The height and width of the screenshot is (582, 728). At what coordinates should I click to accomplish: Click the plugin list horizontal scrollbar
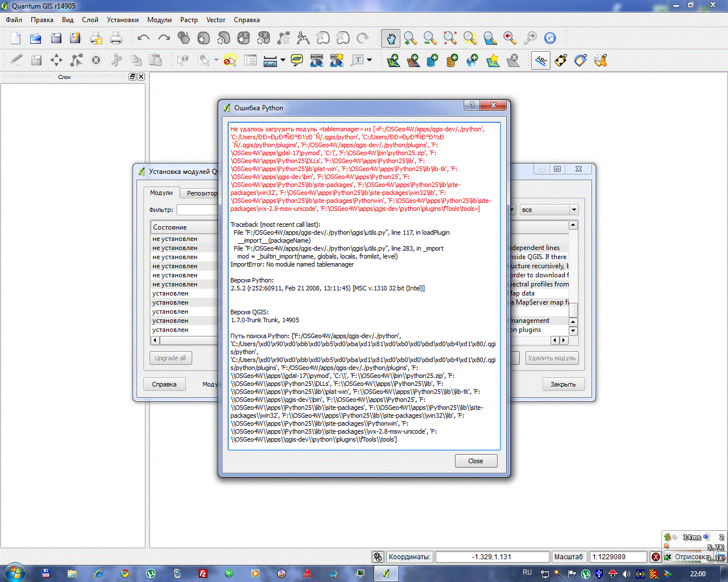pyautogui.click(x=188, y=340)
